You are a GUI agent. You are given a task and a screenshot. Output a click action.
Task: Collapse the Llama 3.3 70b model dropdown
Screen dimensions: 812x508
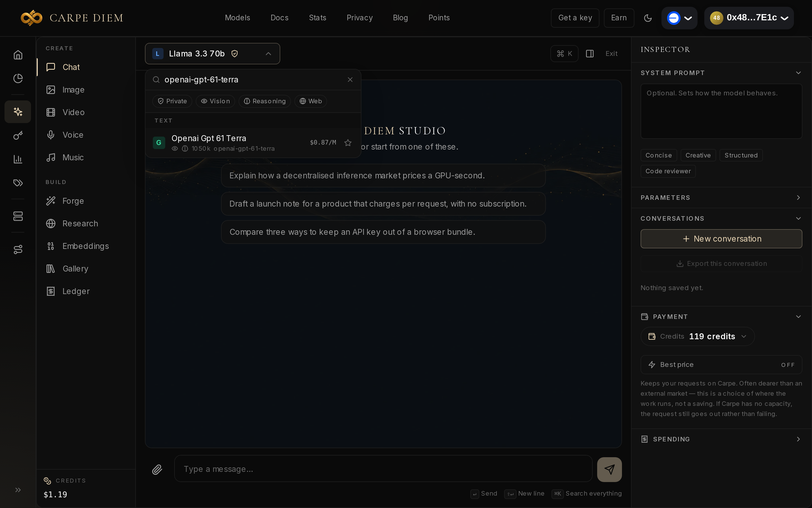pyautogui.click(x=212, y=54)
